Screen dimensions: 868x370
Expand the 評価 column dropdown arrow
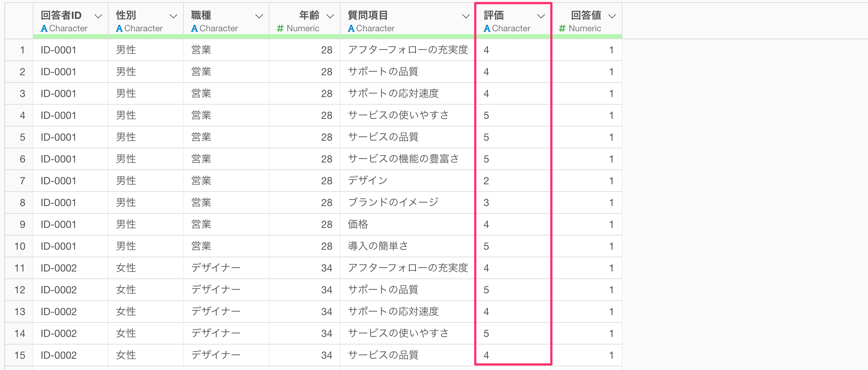click(x=541, y=16)
